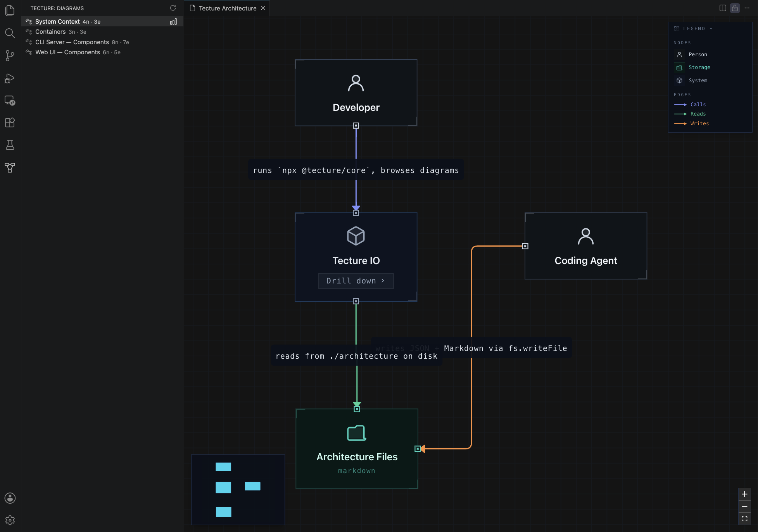The image size is (758, 532).
Task: Open the Run and Debug view
Action: coord(10,78)
